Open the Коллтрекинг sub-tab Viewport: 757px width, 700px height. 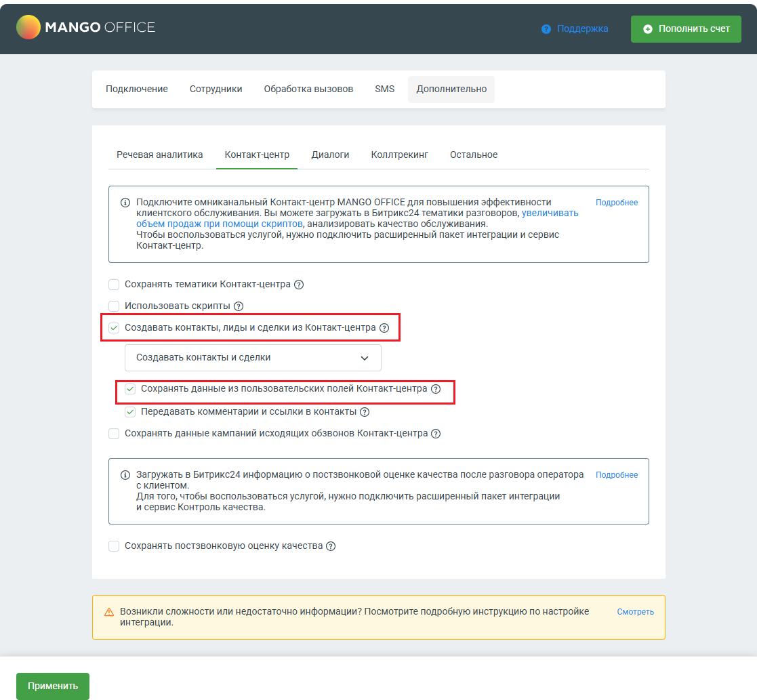point(399,155)
